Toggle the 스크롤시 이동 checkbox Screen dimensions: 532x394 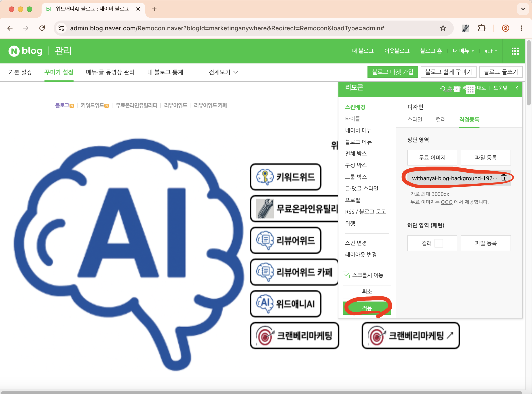tap(346, 275)
